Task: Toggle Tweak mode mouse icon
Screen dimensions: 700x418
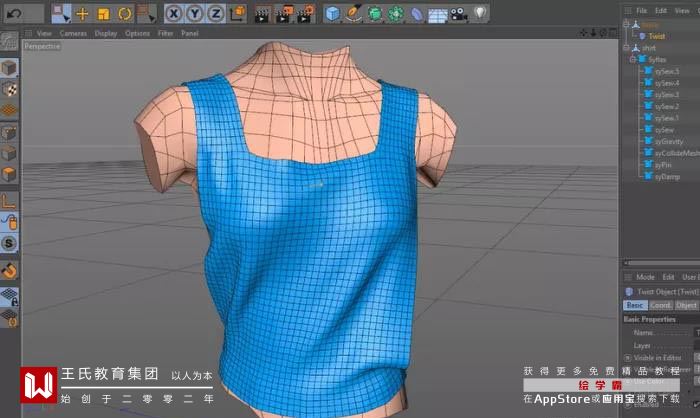Action: click(9, 222)
